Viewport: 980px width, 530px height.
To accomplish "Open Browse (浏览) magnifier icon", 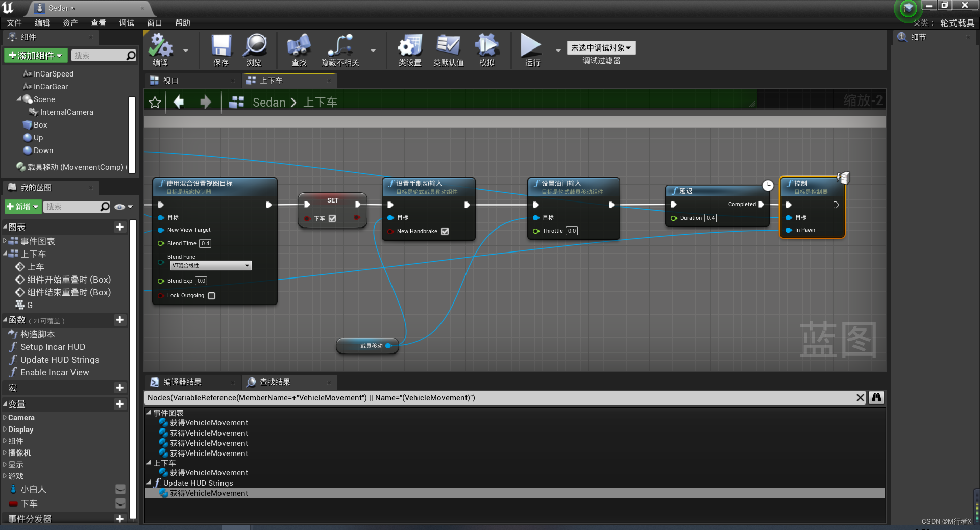I will click(254, 46).
